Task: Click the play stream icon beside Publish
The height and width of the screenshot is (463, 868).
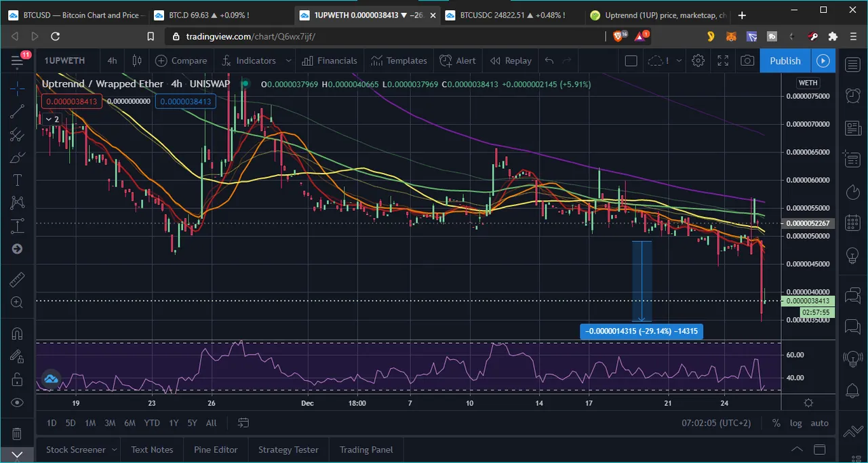Action: (823, 61)
